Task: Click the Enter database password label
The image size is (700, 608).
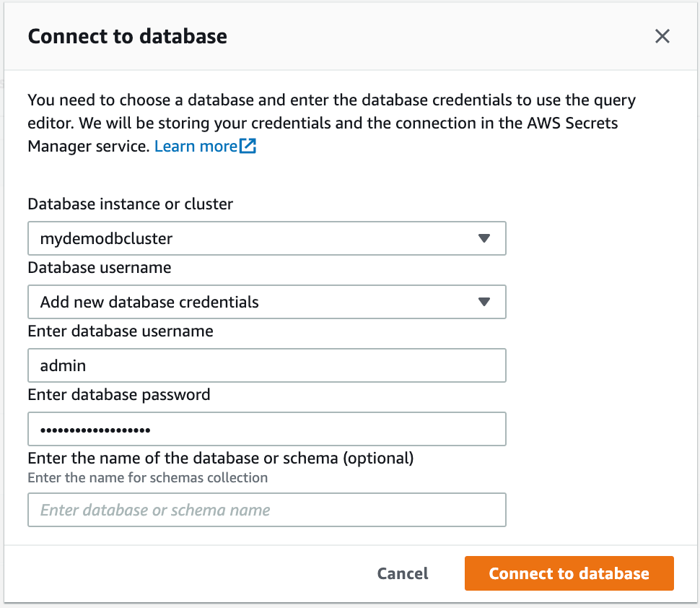Action: coord(119,395)
